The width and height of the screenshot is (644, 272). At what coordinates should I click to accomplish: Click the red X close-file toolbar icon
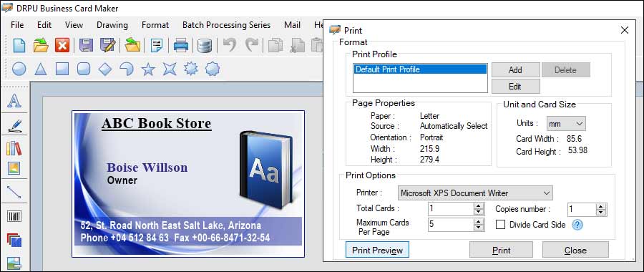(x=62, y=45)
